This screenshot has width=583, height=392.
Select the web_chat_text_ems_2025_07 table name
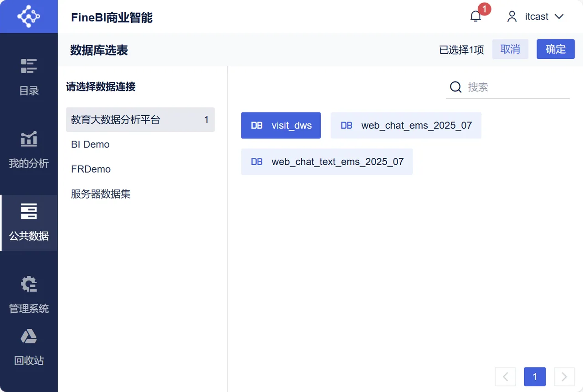(338, 162)
